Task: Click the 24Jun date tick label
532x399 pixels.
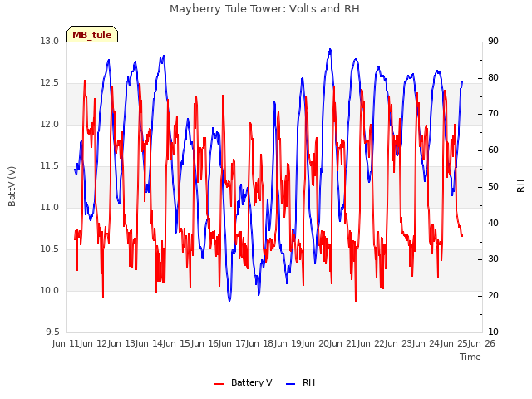Action: tap(441, 343)
